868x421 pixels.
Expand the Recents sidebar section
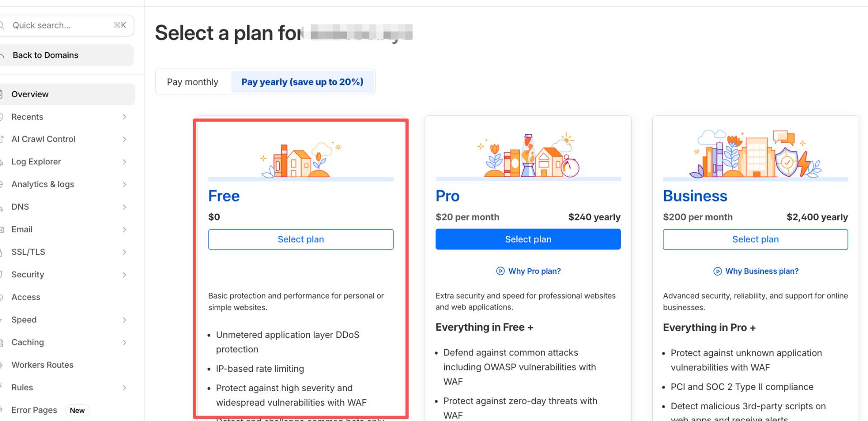click(124, 117)
